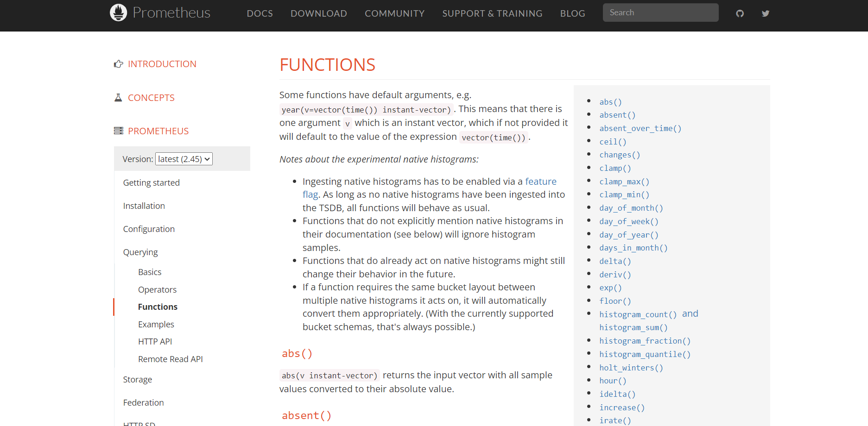Jump to absent_over_time() in contents
The image size is (868, 426).
640,128
